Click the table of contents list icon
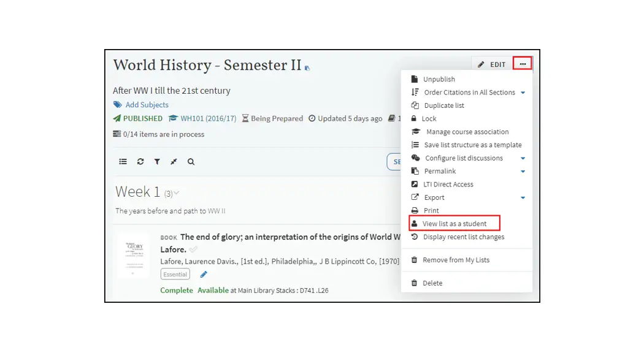 tap(123, 162)
